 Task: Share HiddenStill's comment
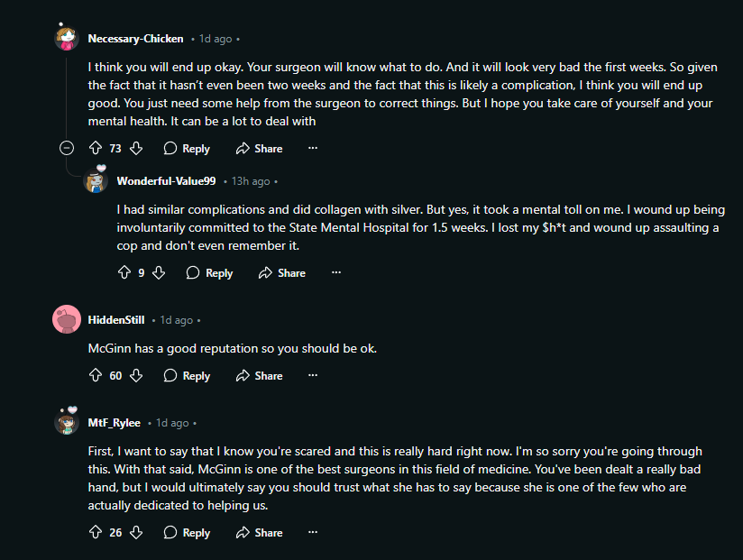click(259, 376)
